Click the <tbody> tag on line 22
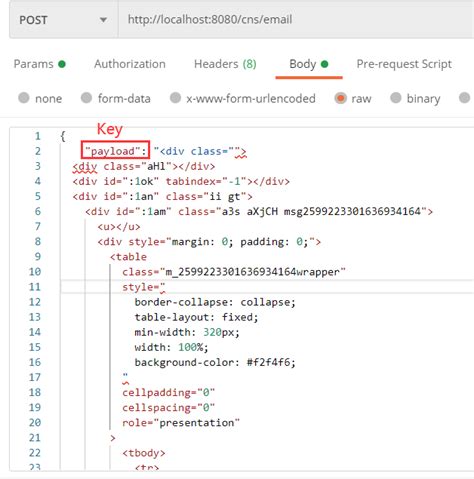The width and height of the screenshot is (474, 479). tap(144, 453)
